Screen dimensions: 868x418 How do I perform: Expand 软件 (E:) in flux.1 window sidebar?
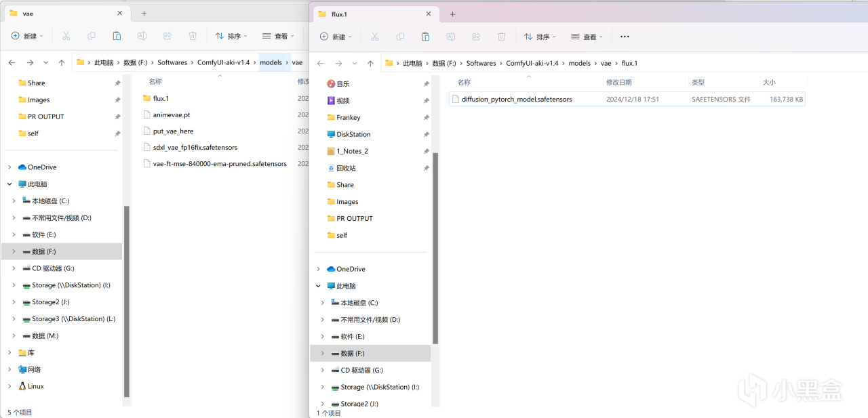pyautogui.click(x=322, y=337)
